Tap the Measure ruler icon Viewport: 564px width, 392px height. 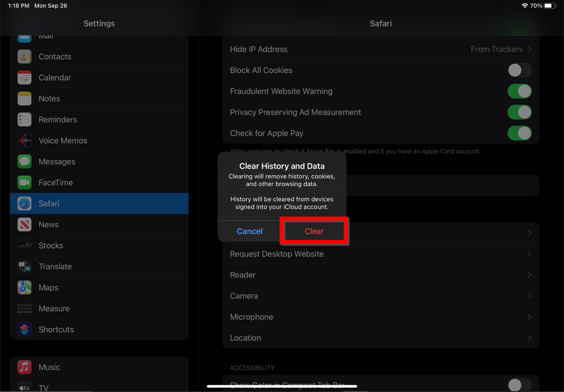24,309
